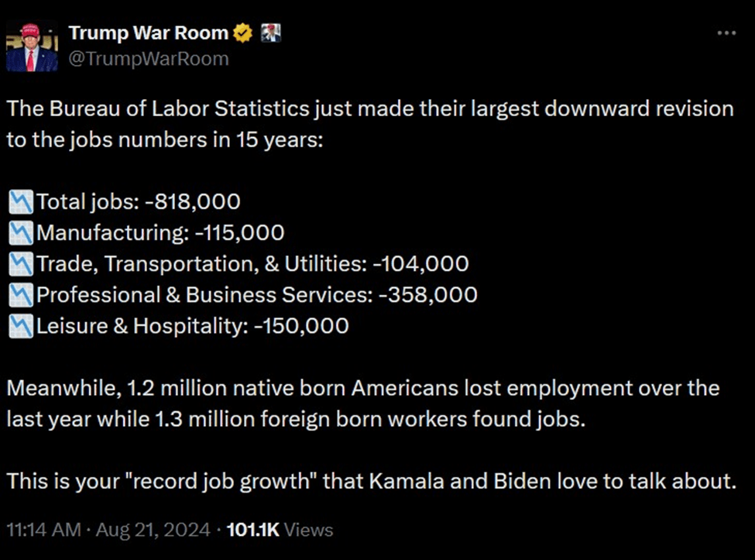Click the Trump War Room display name
Viewport: 755px width, 560px height.
149,33
